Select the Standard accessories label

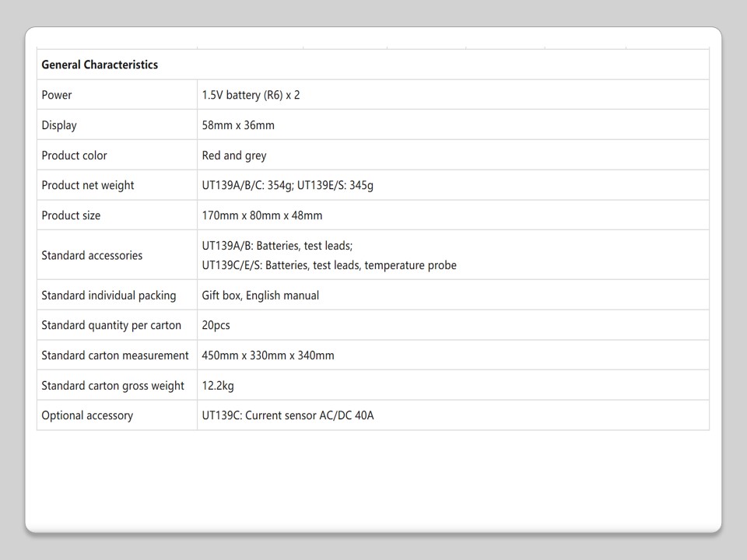92,255
